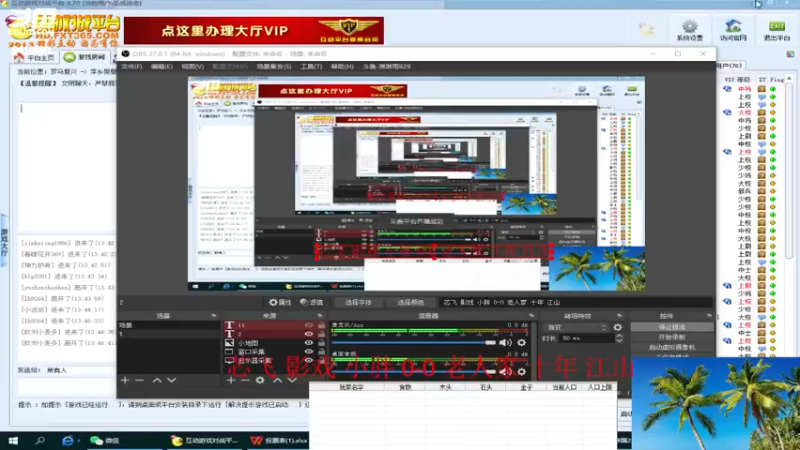Hide the 显示器采集 source
The image size is (800, 450).
click(x=309, y=360)
